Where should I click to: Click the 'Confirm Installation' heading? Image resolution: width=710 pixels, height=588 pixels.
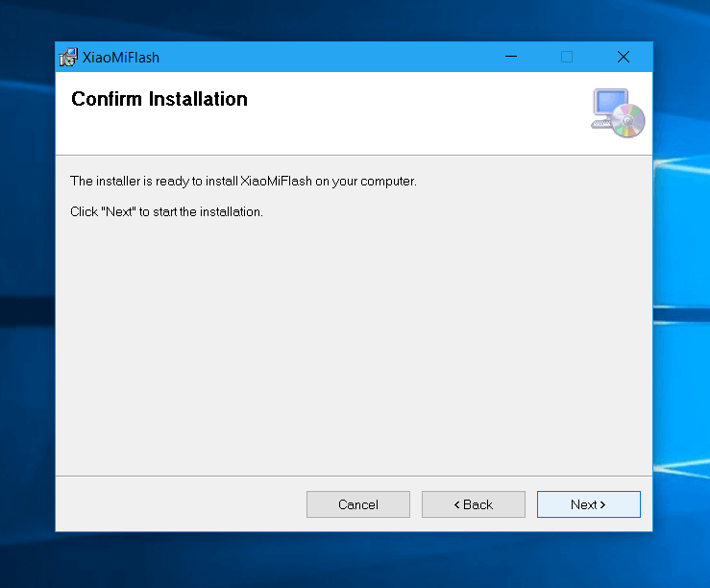tap(159, 99)
